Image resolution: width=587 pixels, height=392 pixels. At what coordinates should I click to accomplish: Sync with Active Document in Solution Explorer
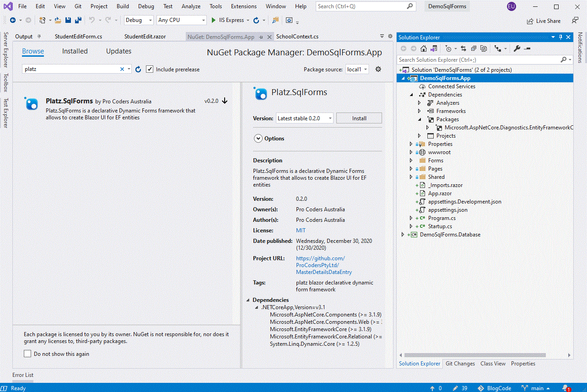click(463, 48)
